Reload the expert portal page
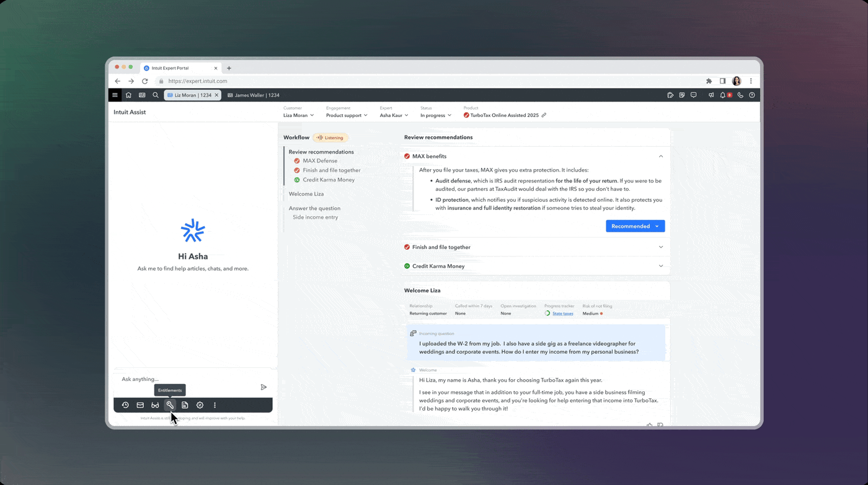This screenshot has width=868, height=485. tap(145, 81)
